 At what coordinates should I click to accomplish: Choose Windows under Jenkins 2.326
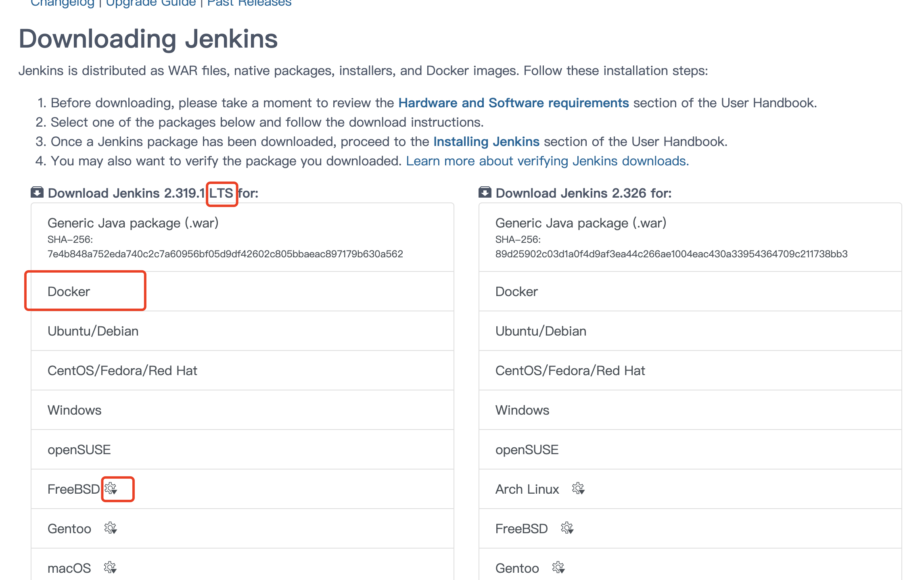tap(522, 410)
